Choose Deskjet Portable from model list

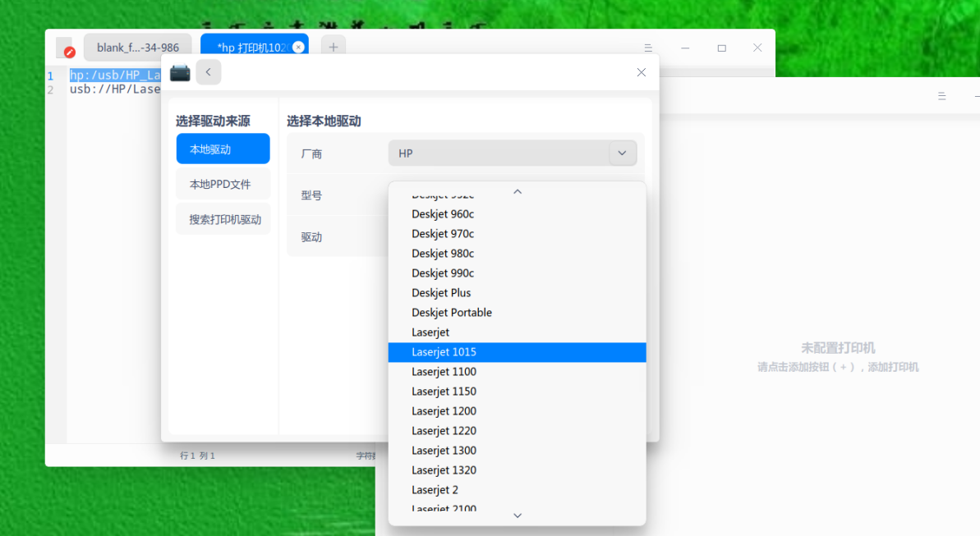(x=452, y=312)
